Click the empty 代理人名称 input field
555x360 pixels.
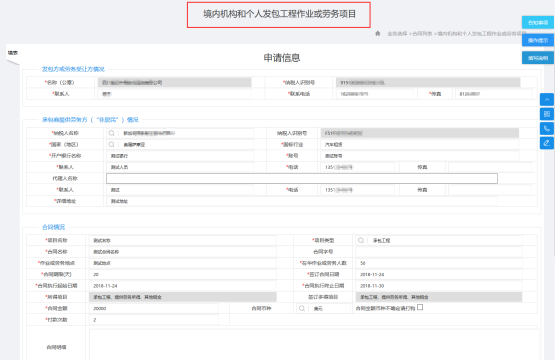click(x=302, y=178)
